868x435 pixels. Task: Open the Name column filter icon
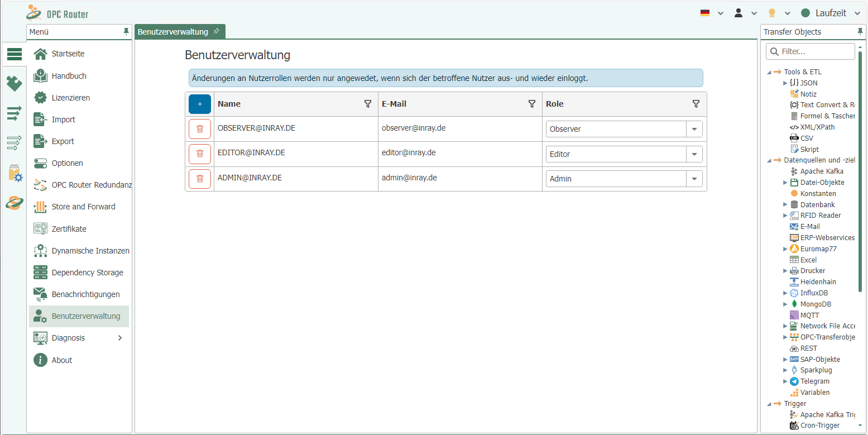[x=367, y=104]
